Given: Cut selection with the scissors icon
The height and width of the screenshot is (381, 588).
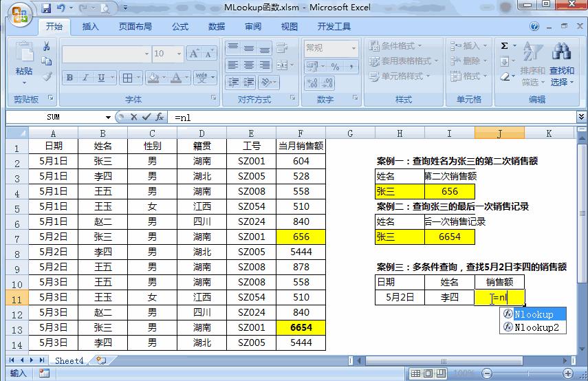Looking at the screenshot, I should tap(47, 47).
